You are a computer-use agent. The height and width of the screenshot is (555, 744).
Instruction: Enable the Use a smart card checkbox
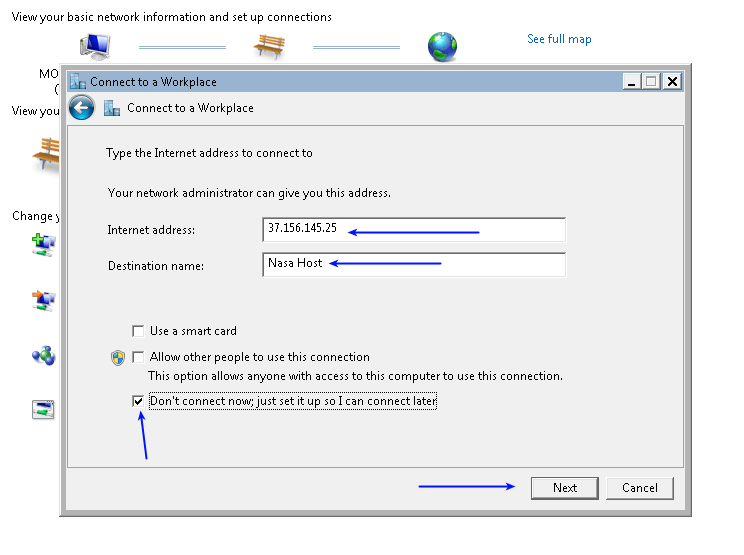click(x=138, y=331)
